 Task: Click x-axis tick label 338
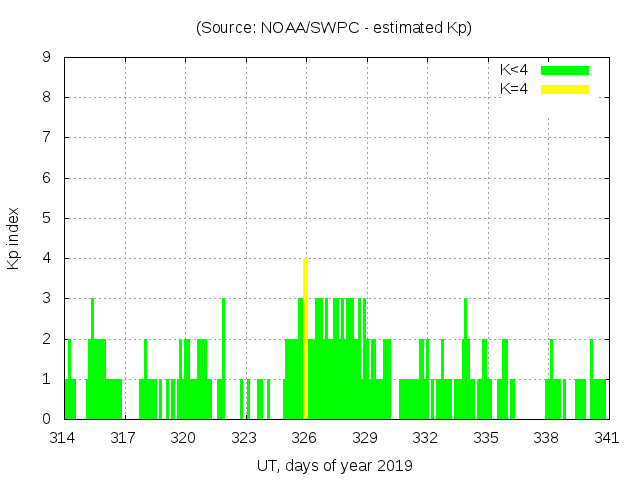pyautogui.click(x=546, y=437)
